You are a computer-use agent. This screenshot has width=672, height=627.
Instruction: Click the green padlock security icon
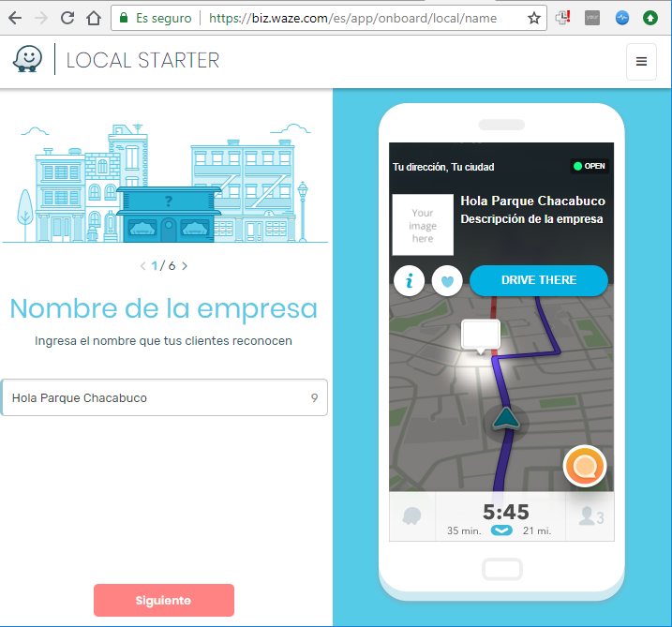124,18
